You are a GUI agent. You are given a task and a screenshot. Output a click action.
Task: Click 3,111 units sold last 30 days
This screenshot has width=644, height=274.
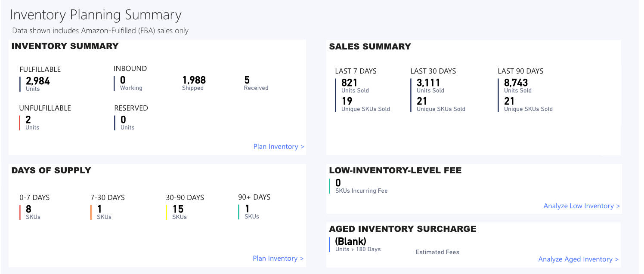point(428,83)
